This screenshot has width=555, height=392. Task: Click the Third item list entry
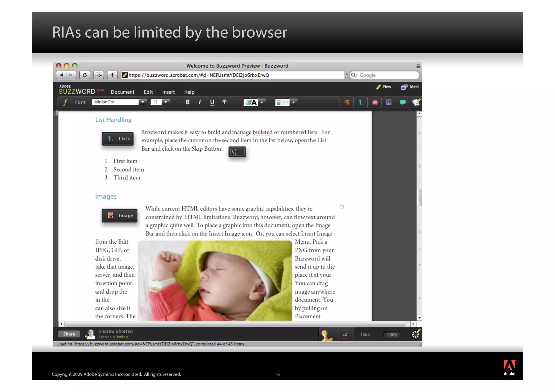coord(127,178)
